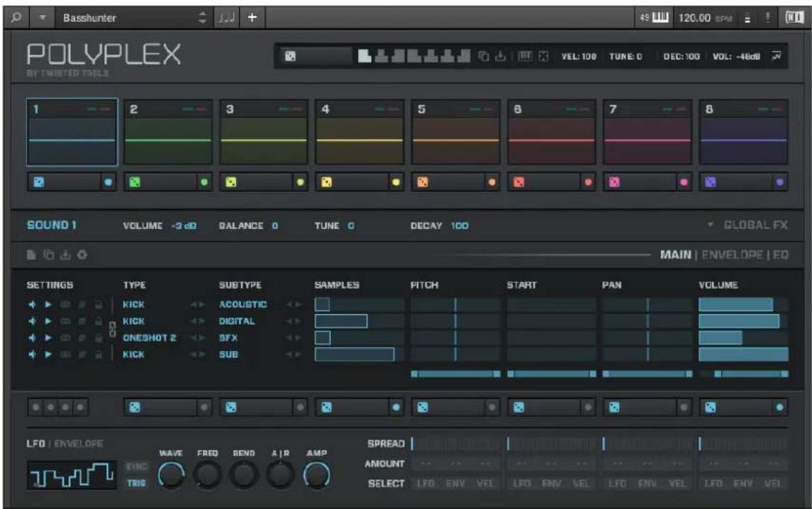Viewport: 812px width, 509px height.
Task: Click the download icon below SOUND 1
Action: [65, 254]
